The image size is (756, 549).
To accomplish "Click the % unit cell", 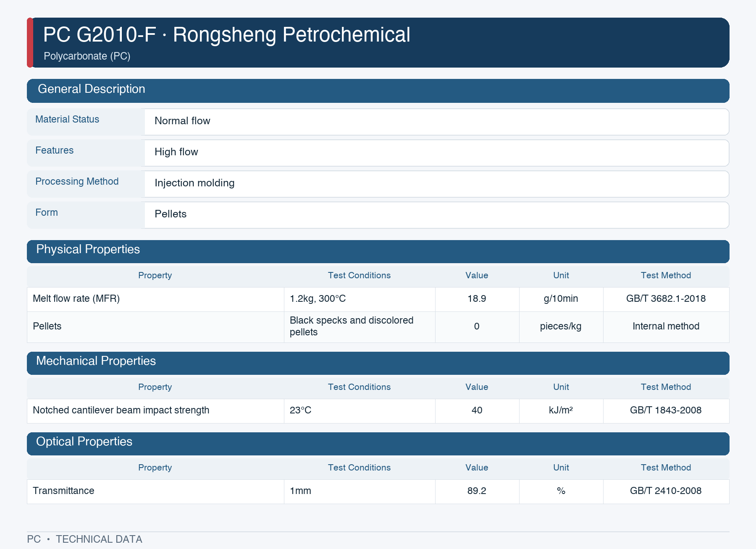I will 561,491.
